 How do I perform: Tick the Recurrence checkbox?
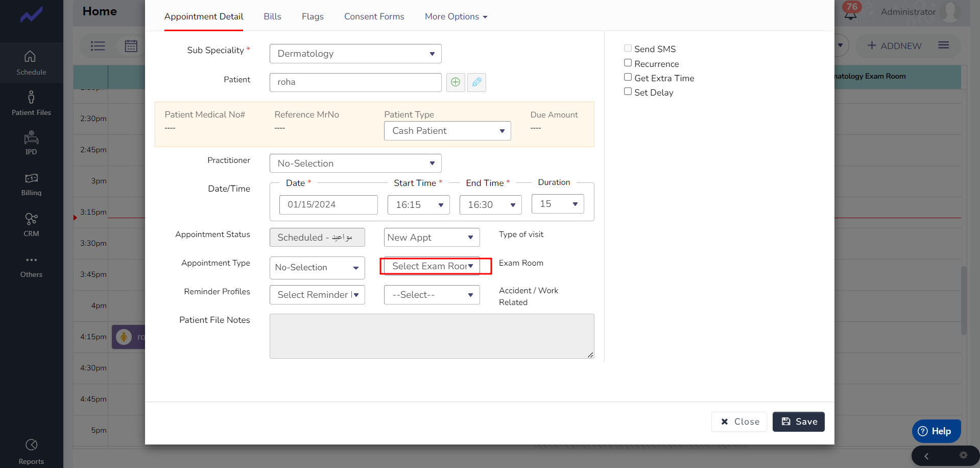pyautogui.click(x=628, y=63)
